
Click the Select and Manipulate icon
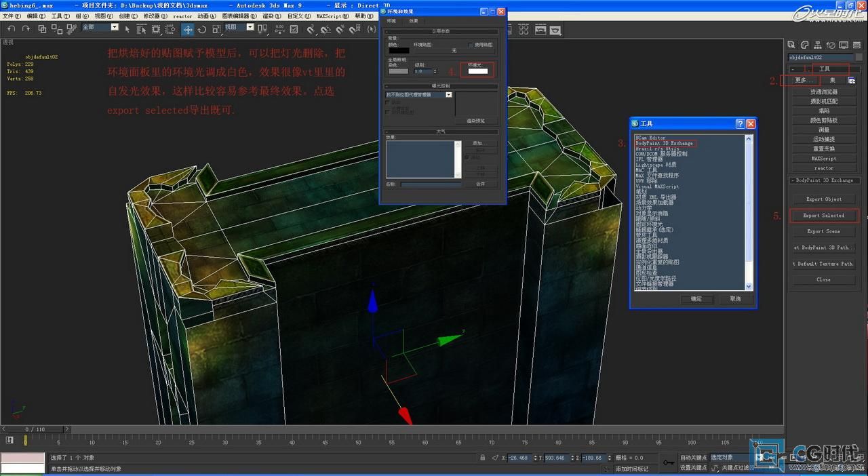(279, 29)
